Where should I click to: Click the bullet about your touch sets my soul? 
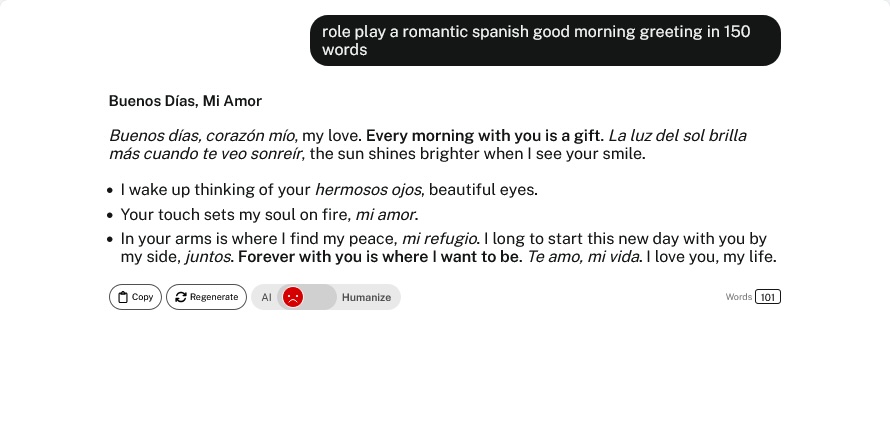point(270,215)
